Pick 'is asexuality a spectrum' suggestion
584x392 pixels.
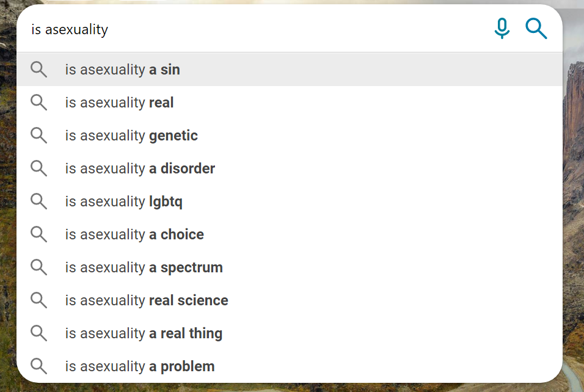pyautogui.click(x=290, y=267)
